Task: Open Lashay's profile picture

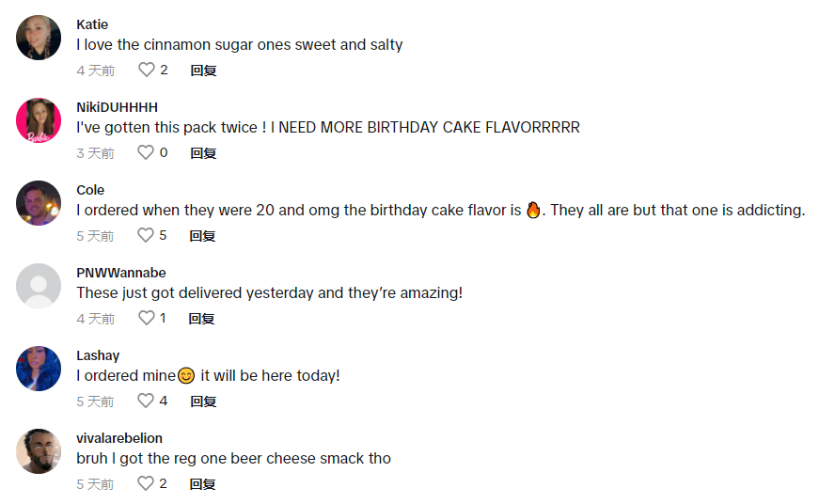Action: [x=39, y=369]
